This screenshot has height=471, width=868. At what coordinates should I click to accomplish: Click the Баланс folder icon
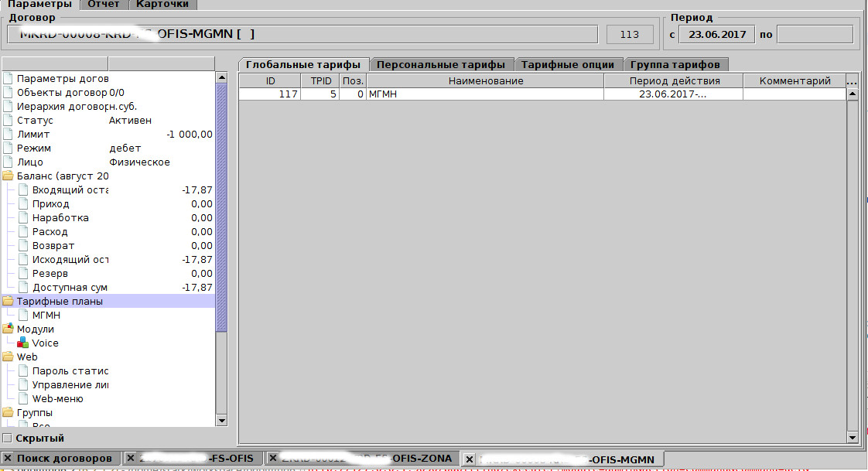click(x=9, y=176)
